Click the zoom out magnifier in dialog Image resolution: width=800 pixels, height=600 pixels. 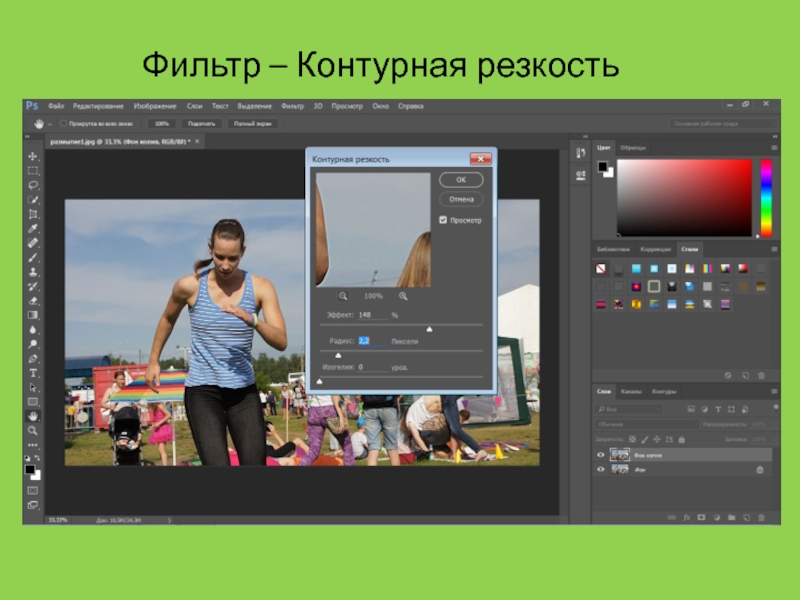[x=343, y=296]
